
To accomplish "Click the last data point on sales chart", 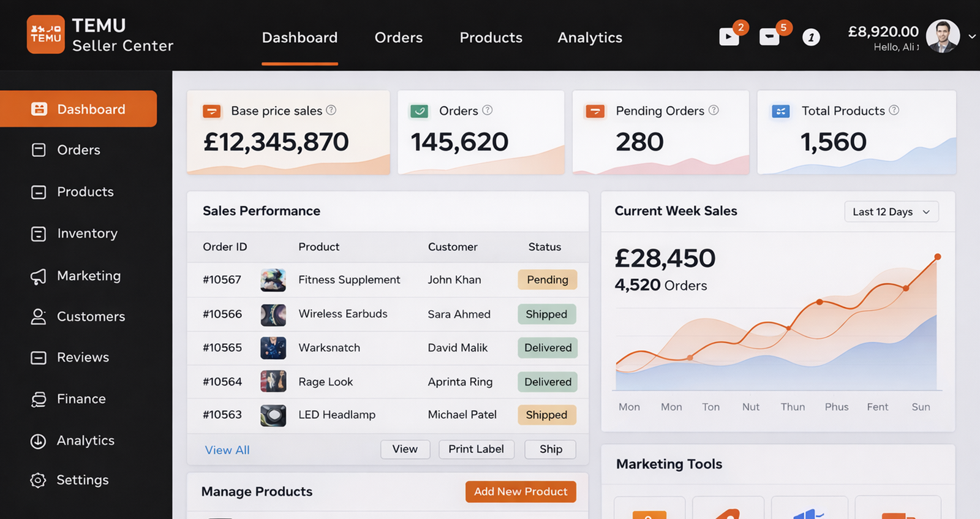I will pyautogui.click(x=937, y=257).
